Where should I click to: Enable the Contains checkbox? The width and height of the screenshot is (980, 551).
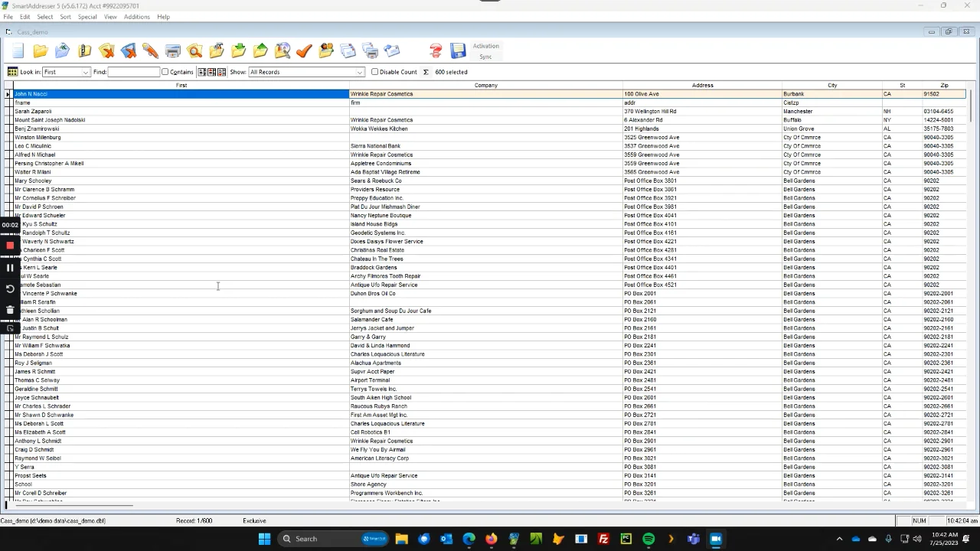tap(165, 72)
